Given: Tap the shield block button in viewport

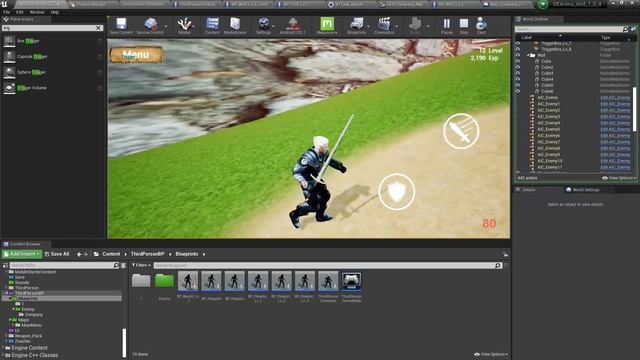Looking at the screenshot, I should pyautogui.click(x=397, y=192).
